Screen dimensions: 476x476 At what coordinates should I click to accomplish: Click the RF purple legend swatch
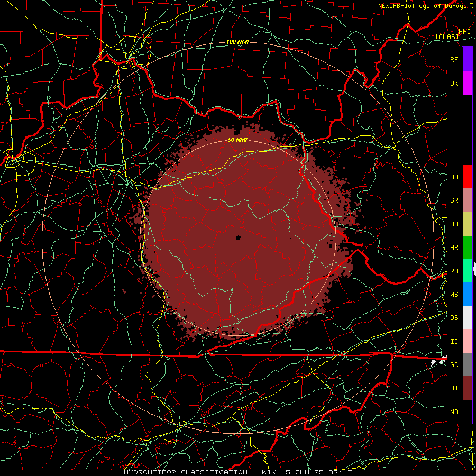[467, 59]
